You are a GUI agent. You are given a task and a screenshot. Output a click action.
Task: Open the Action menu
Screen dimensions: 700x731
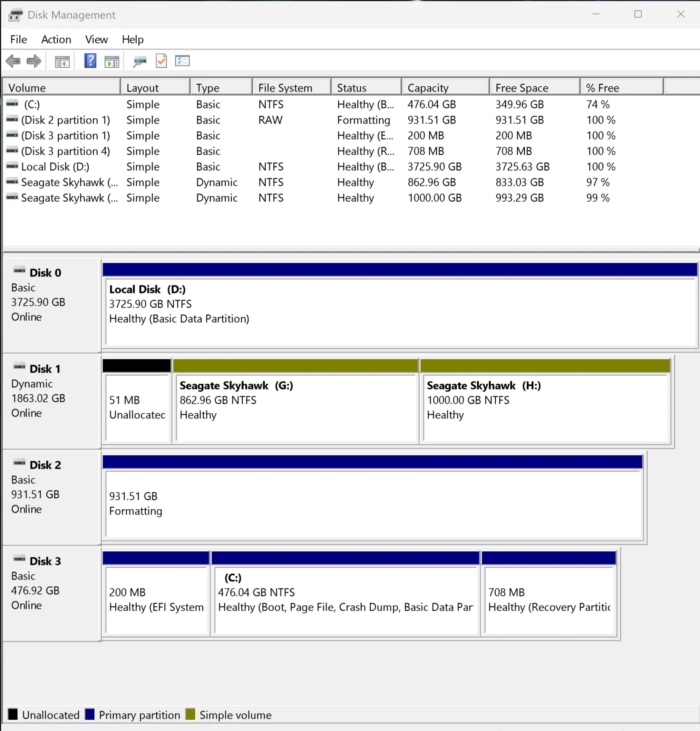(56, 40)
